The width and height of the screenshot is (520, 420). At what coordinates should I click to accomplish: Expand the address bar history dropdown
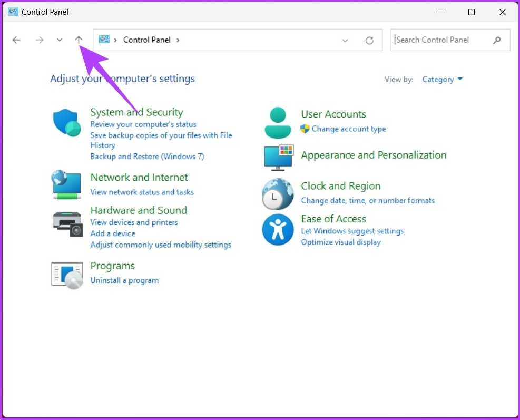pos(345,41)
